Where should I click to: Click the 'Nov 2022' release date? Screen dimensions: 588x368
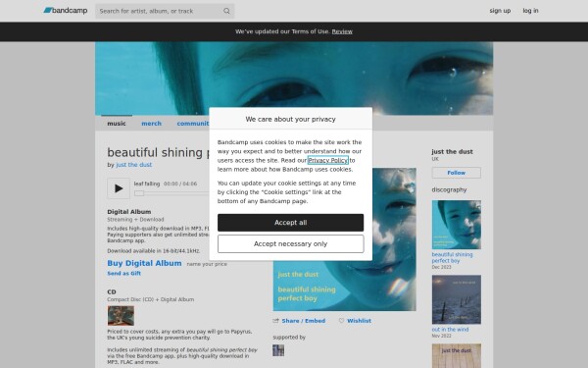pyautogui.click(x=441, y=336)
